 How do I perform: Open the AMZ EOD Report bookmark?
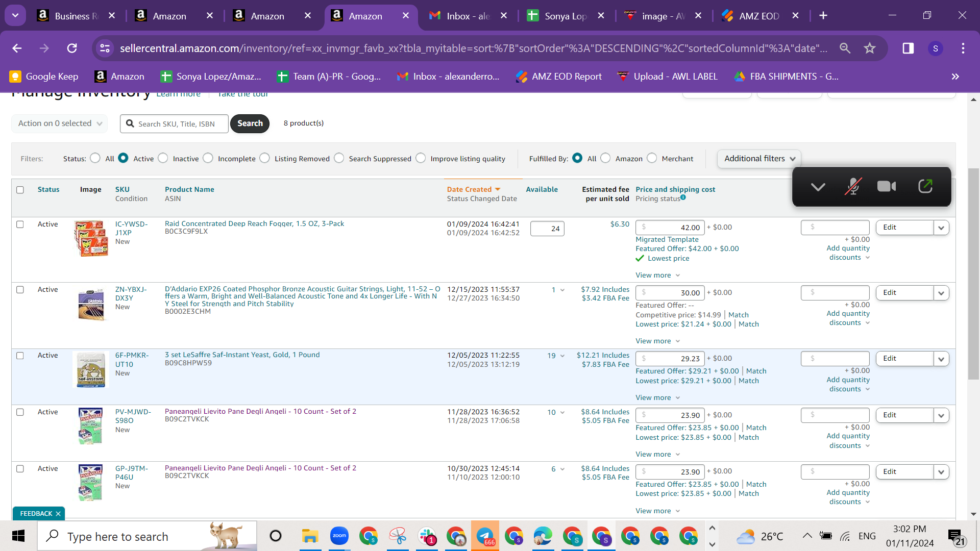[559, 77]
